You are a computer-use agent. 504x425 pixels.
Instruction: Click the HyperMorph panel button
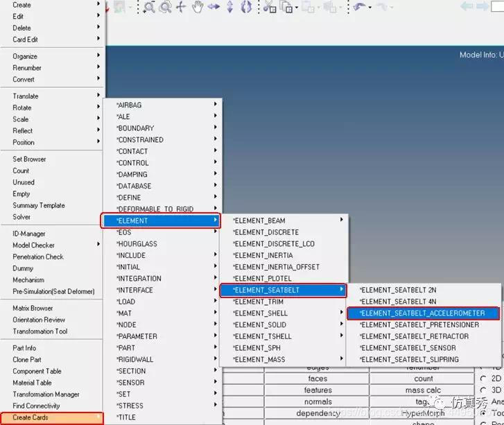tap(422, 413)
